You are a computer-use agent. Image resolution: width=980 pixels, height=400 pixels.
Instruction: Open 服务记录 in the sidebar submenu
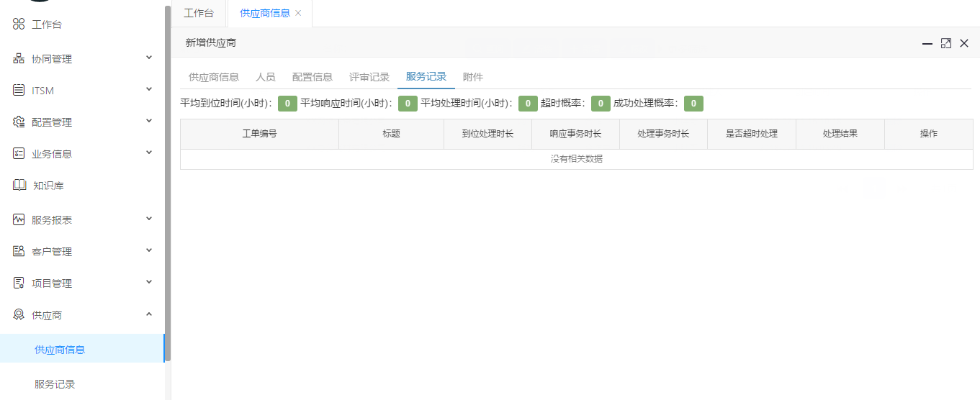click(55, 384)
